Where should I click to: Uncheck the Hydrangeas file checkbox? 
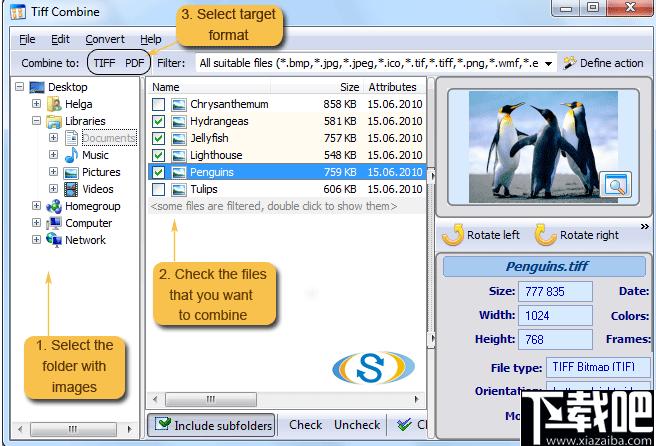(x=159, y=121)
